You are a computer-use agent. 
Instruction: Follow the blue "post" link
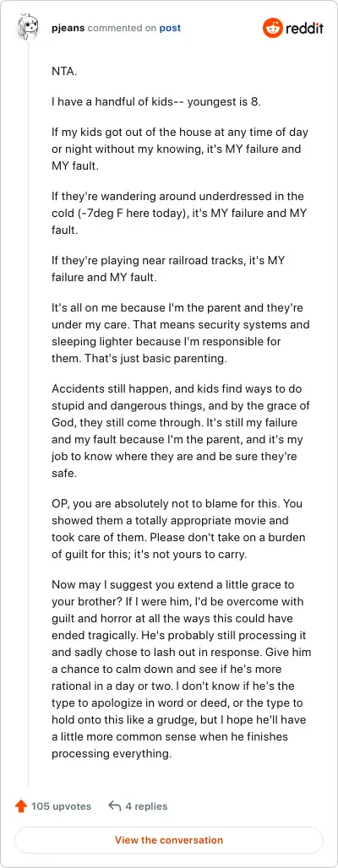[x=170, y=28]
